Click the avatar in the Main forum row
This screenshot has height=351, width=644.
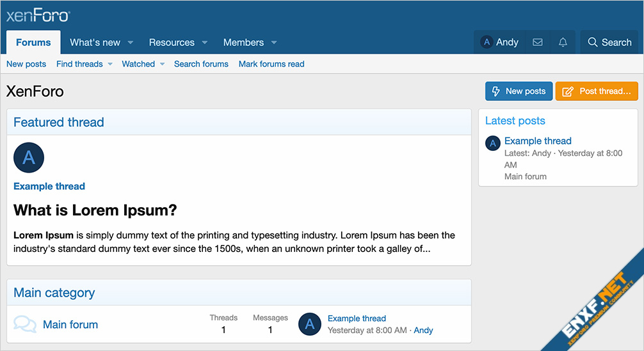click(310, 324)
